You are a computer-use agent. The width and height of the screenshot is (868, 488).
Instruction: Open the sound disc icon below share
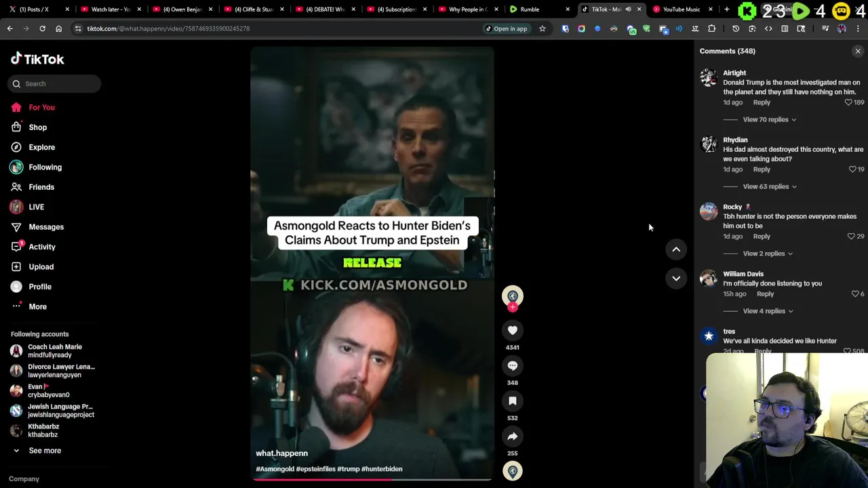click(x=513, y=471)
